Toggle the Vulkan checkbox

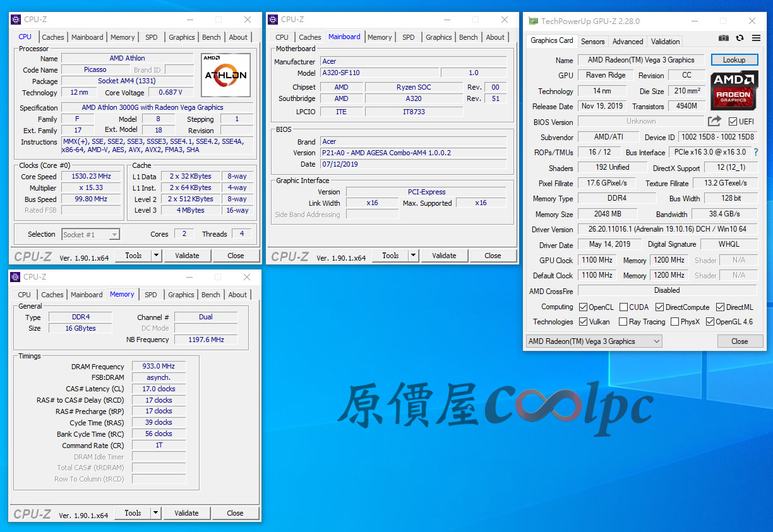tap(584, 322)
